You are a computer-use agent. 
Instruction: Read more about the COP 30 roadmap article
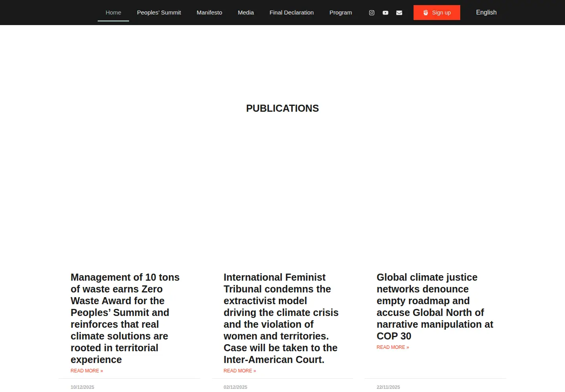point(393,347)
